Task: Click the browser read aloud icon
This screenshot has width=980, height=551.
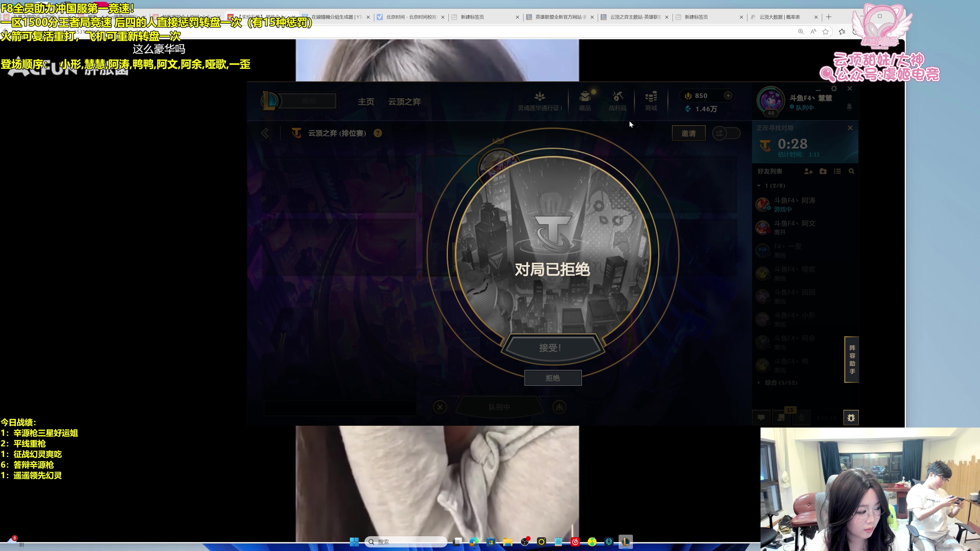Action: click(813, 32)
